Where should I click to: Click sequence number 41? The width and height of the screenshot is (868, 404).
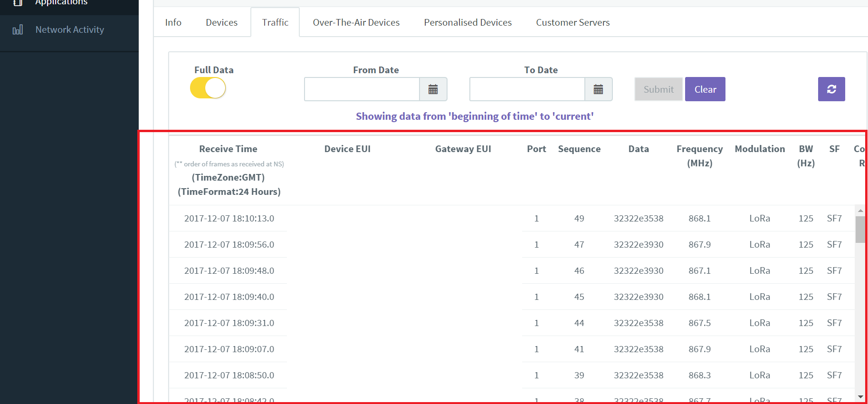[579, 349]
